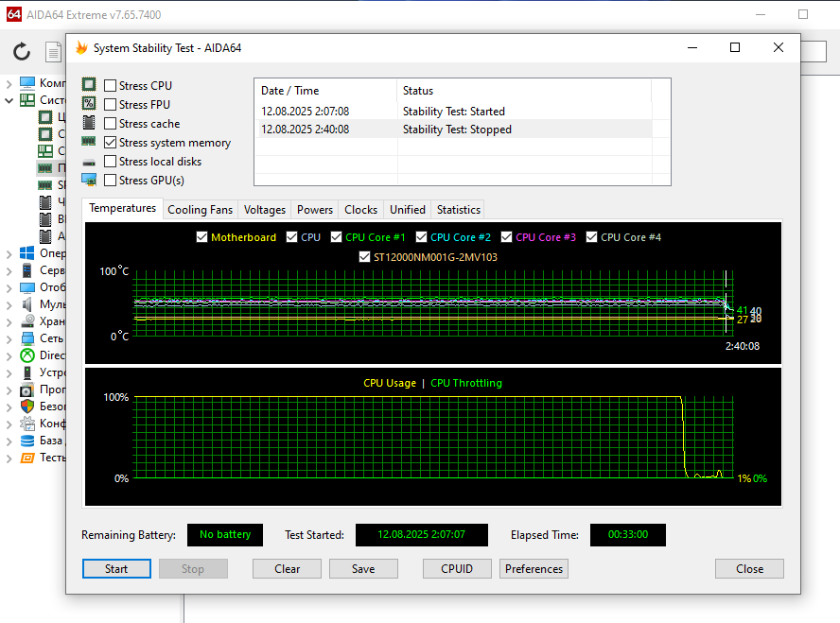Click the Stress local disks drive icon
Viewport: 840px width, 623px height.
89,163
